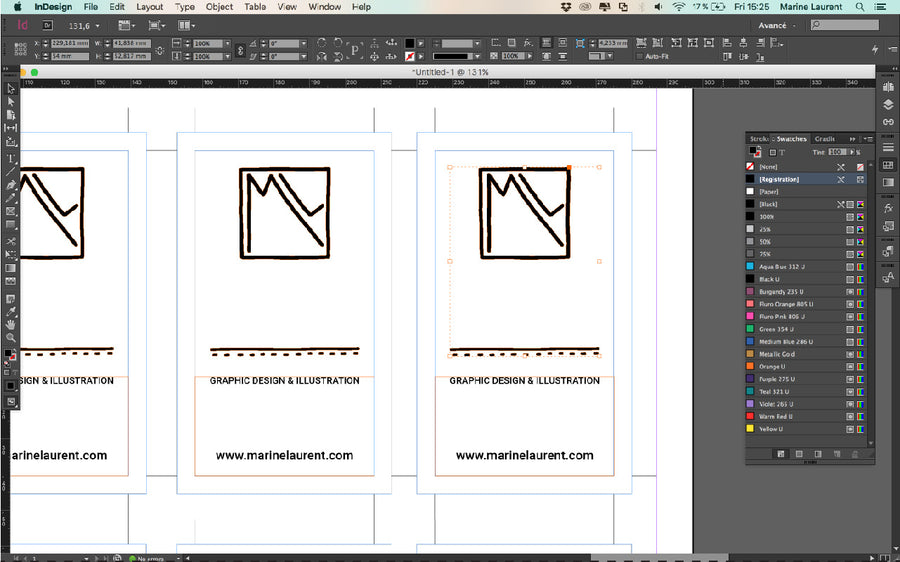Open the effects fx icon in control bar

point(528,43)
